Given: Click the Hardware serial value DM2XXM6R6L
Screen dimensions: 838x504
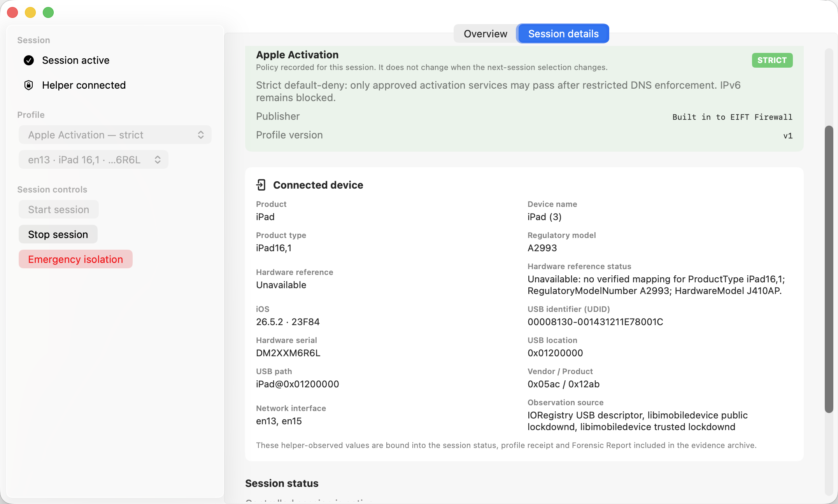Looking at the screenshot, I should [288, 353].
